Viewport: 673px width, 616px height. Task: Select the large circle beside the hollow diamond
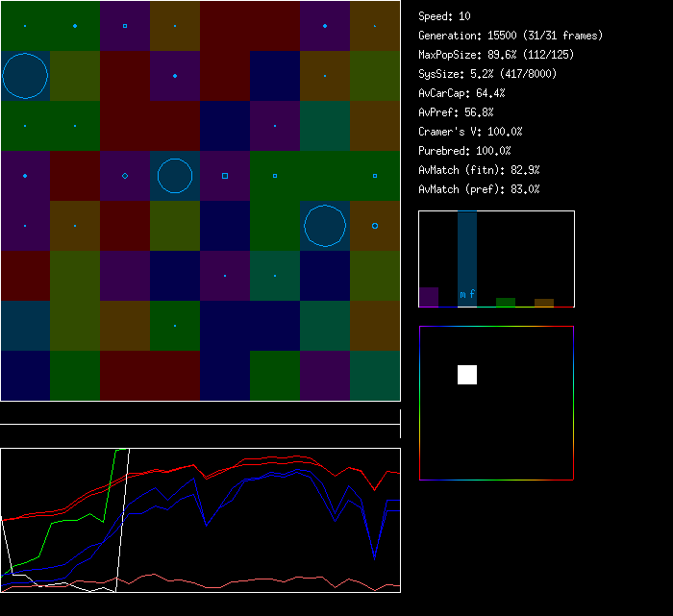(x=175, y=176)
